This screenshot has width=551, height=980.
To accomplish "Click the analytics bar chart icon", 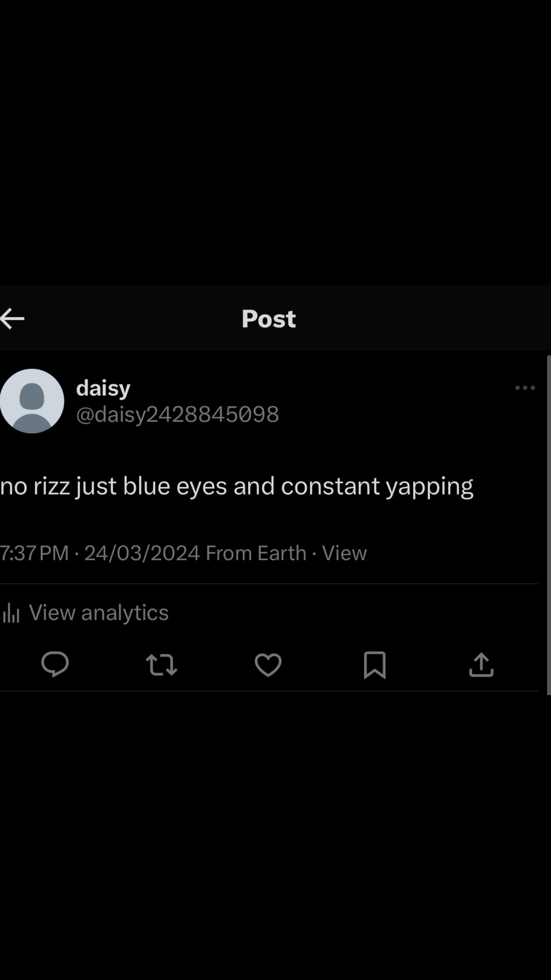I will (x=11, y=613).
